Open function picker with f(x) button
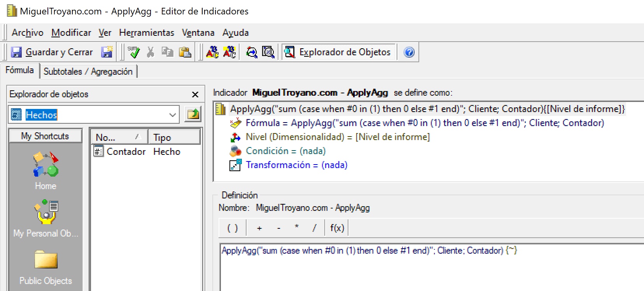This screenshot has width=644, height=291. (x=337, y=228)
